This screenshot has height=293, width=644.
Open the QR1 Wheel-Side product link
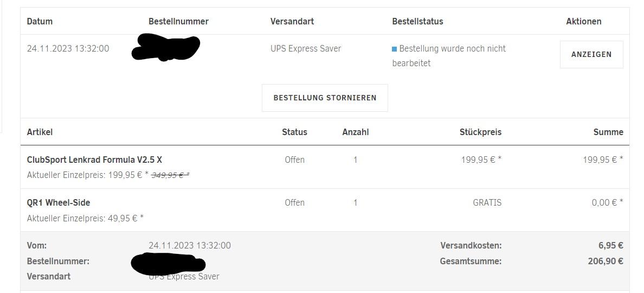(59, 202)
